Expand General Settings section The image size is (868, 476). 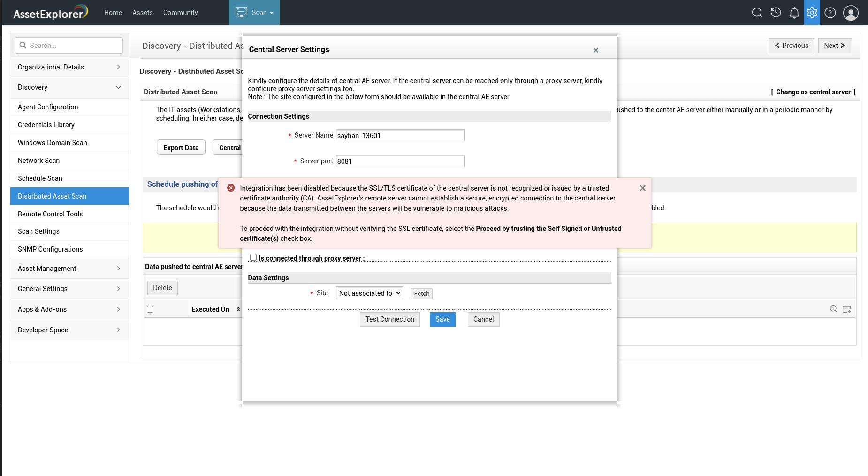coord(69,289)
